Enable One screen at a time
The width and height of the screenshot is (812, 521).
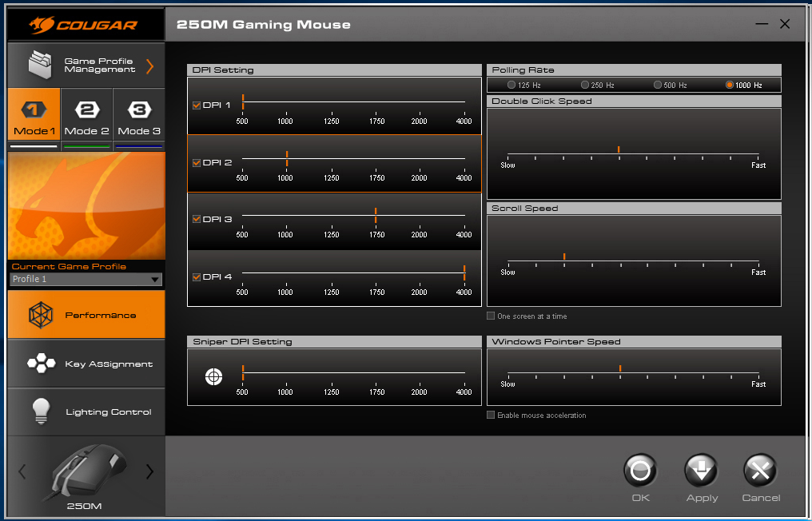coord(491,316)
